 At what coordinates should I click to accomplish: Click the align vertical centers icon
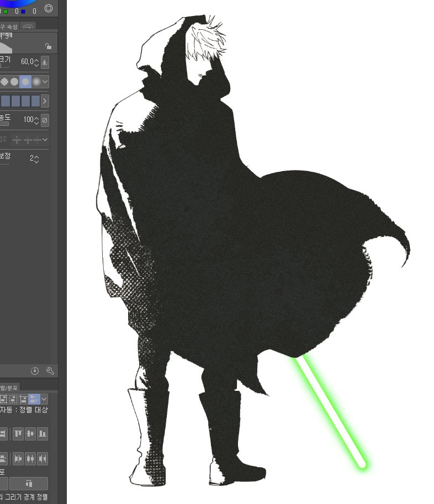coord(30,434)
